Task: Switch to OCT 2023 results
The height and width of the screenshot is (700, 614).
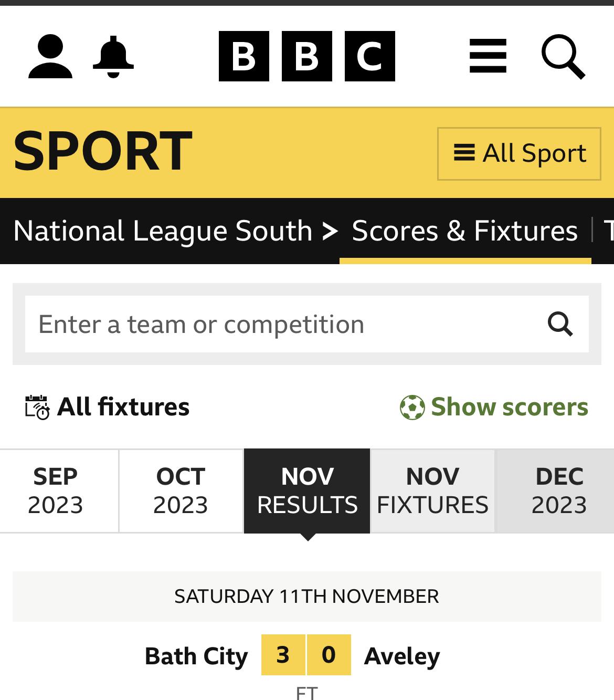Action: pyautogui.click(x=181, y=491)
